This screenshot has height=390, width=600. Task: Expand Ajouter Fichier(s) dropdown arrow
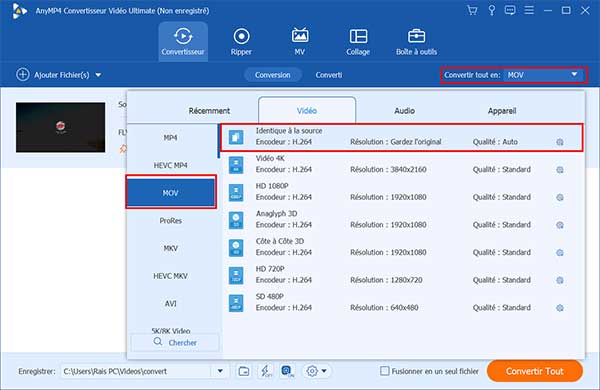click(98, 75)
